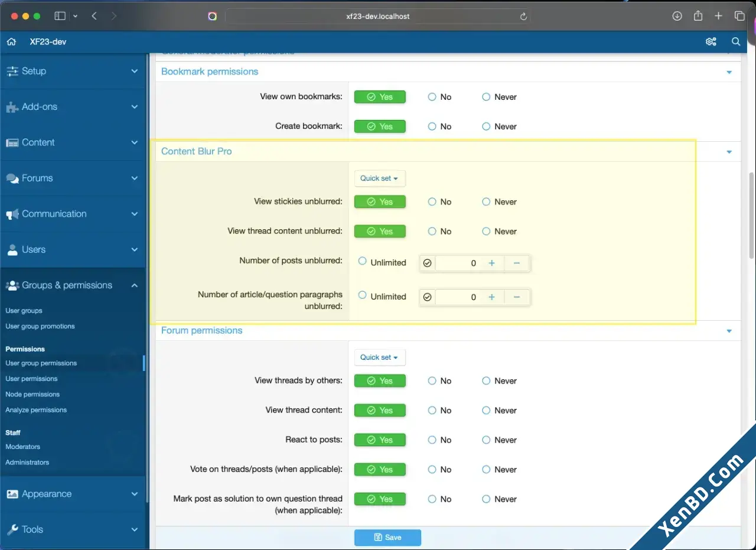Open User permissions in sidebar
Screen dimensions: 756x550
pos(31,379)
